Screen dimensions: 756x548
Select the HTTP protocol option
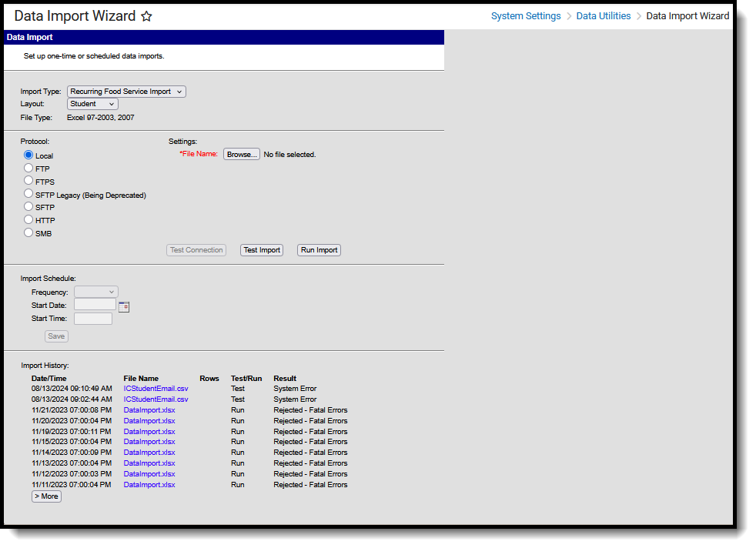(28, 220)
